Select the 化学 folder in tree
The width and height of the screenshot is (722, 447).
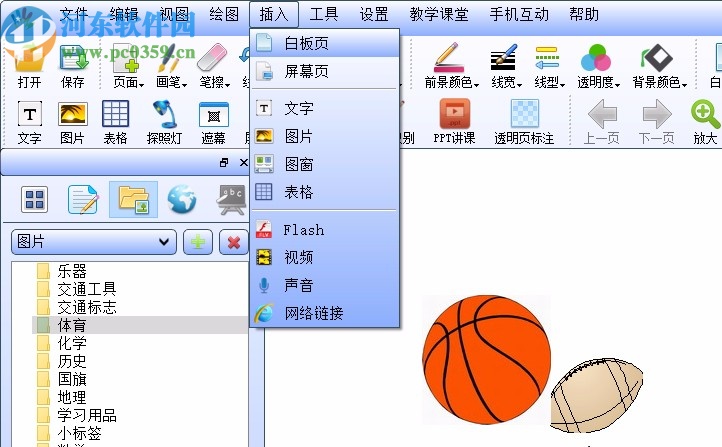72,343
